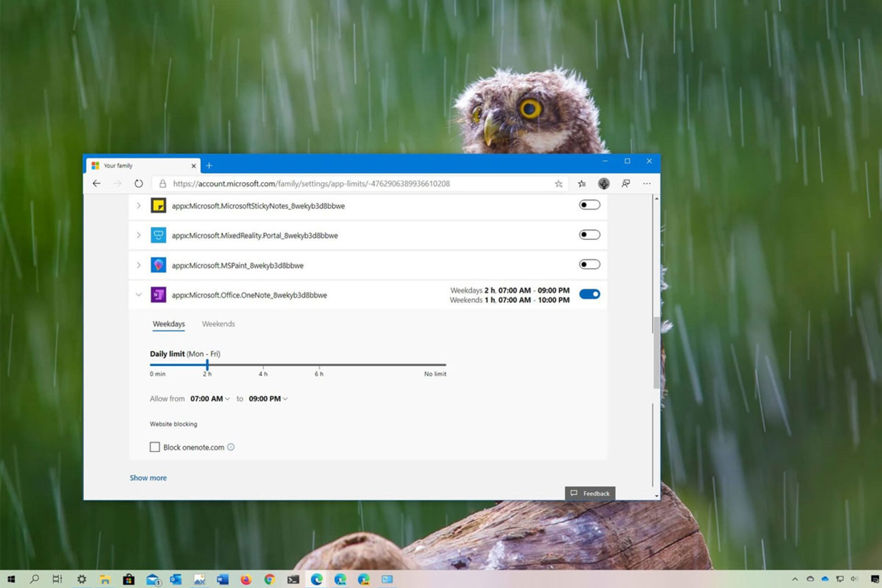Click info icon beside Block onenote.com
Screen dimensions: 882x588
point(231,447)
